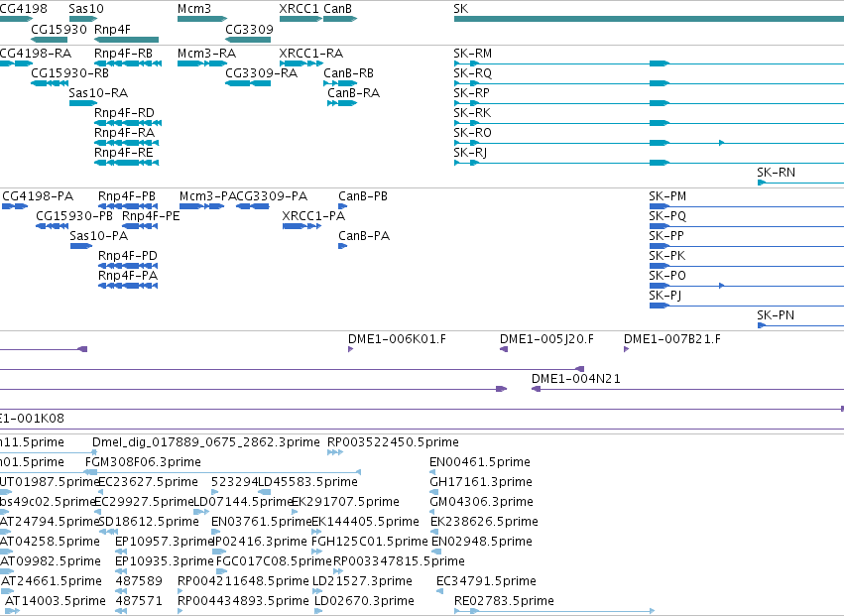Open the CG4198-RA transcript
The width and height of the screenshot is (844, 616).
click(x=36, y=54)
